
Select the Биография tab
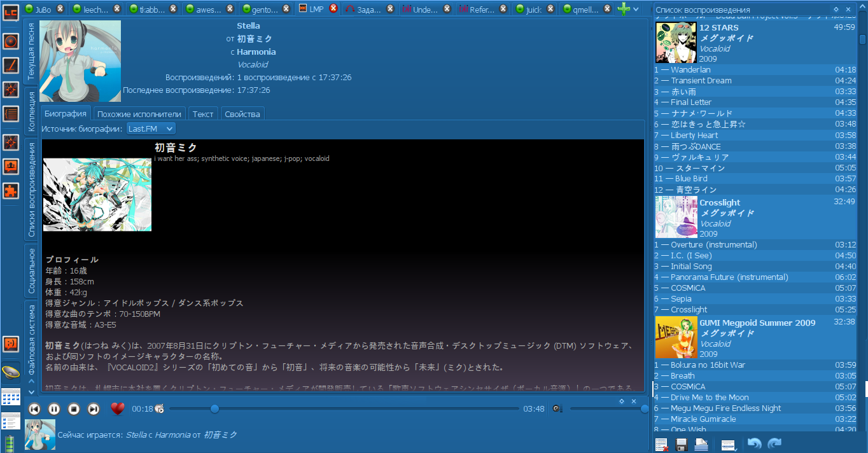66,113
